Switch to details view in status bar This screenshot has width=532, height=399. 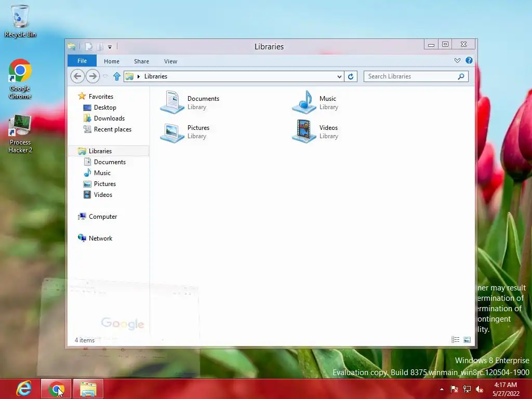tap(455, 340)
